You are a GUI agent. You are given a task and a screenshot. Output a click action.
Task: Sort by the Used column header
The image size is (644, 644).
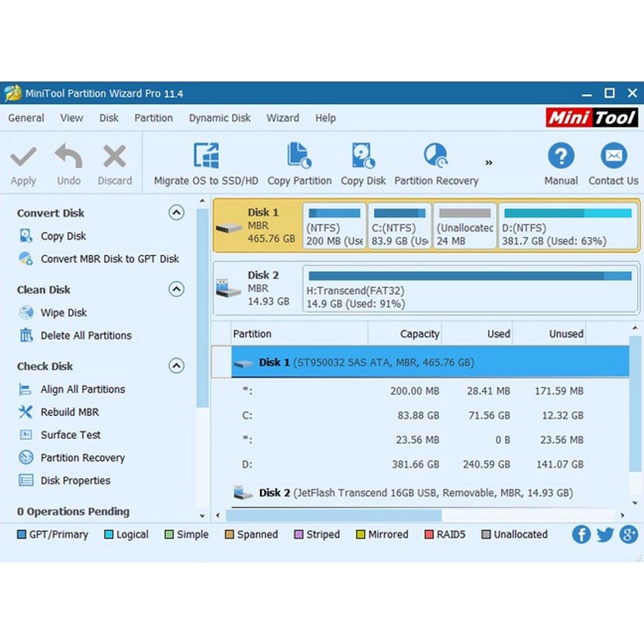click(x=477, y=334)
